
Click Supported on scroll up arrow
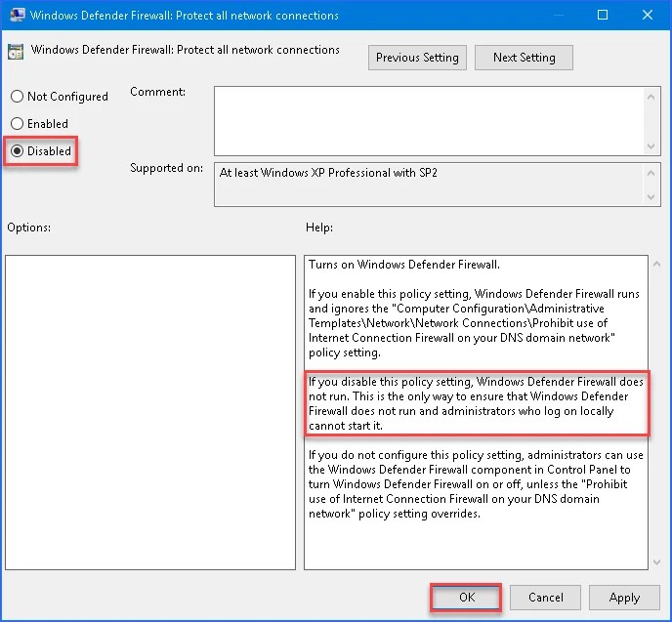[x=651, y=173]
